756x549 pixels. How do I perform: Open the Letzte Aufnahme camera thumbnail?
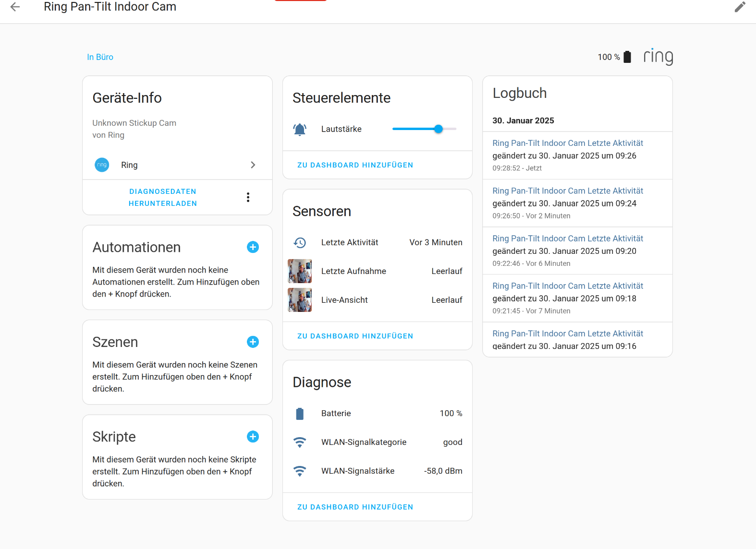point(300,271)
